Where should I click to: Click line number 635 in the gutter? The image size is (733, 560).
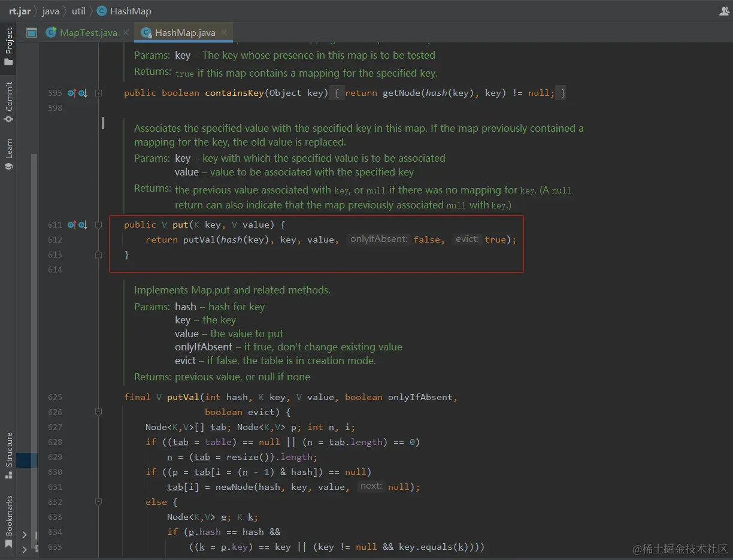tap(54, 547)
